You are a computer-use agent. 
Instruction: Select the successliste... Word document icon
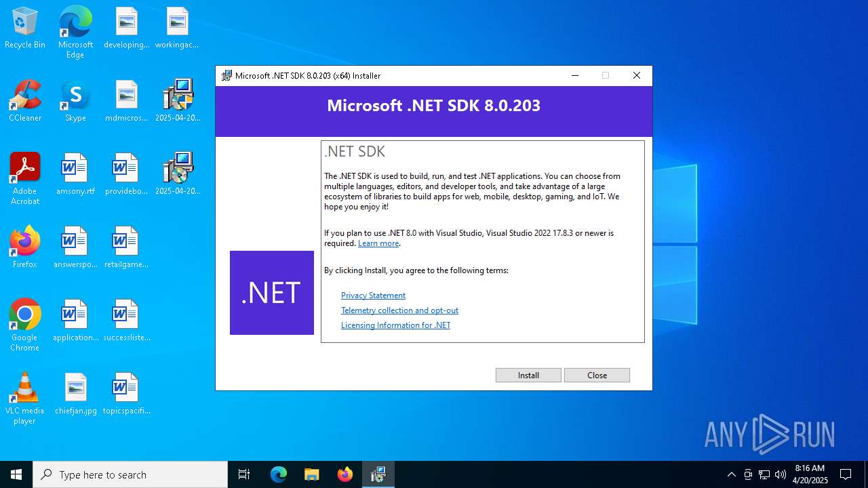(126, 321)
